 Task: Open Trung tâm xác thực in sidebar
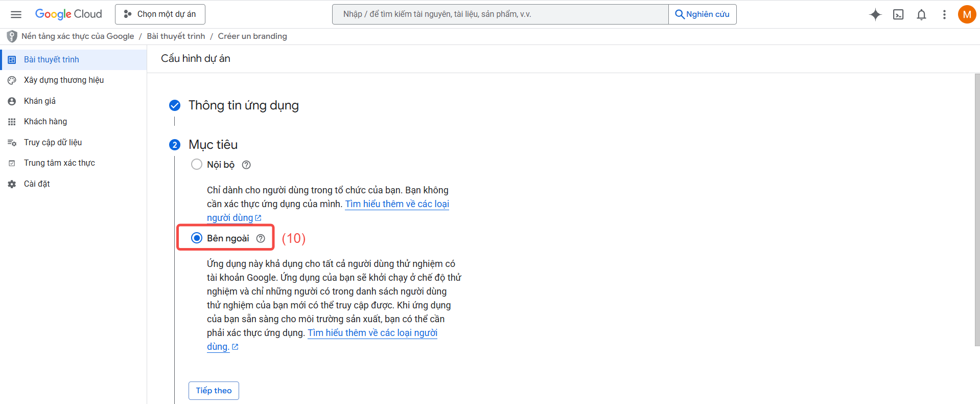tap(73, 163)
